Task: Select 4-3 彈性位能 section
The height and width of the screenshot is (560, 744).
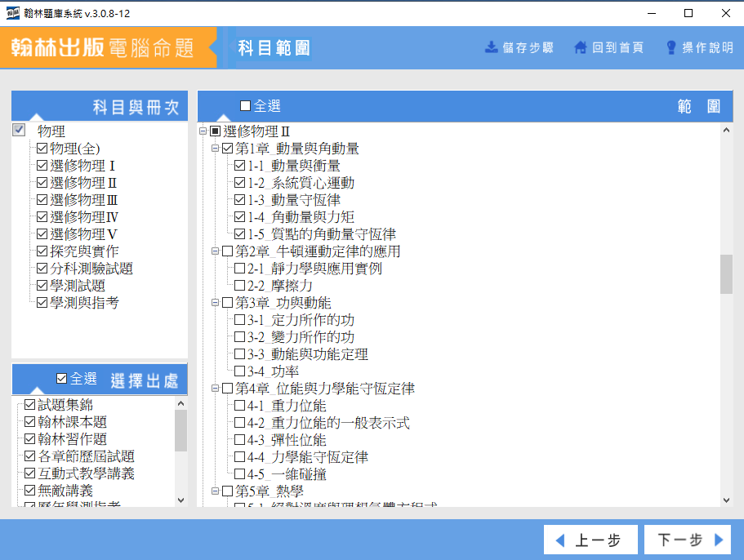Action: 287,440
